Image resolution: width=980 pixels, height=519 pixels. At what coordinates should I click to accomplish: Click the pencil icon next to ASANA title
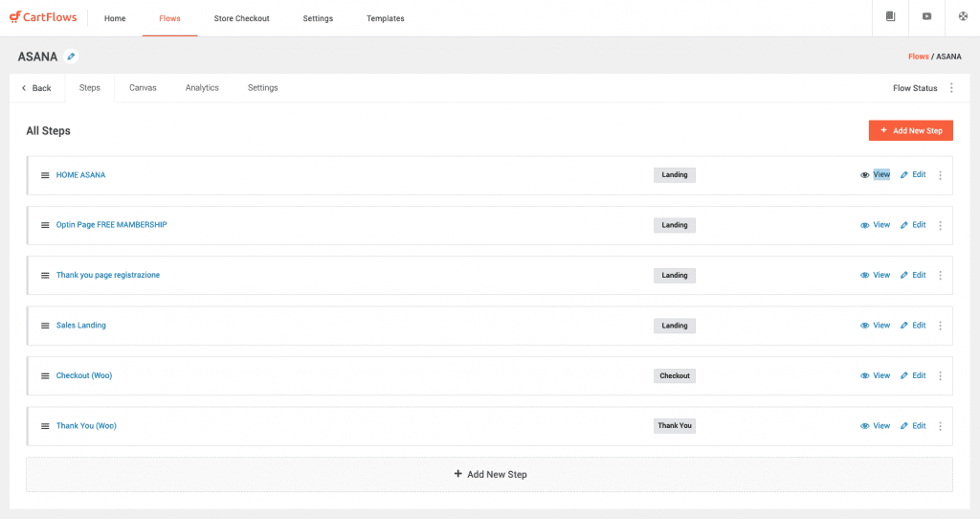(x=71, y=56)
